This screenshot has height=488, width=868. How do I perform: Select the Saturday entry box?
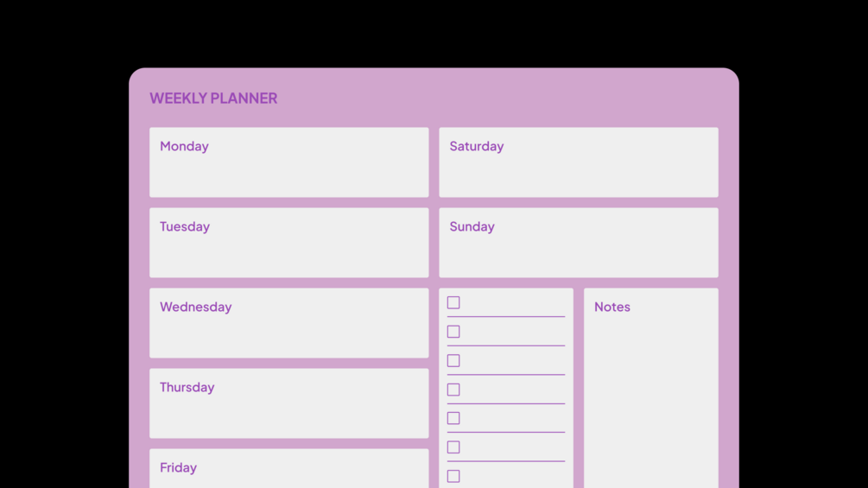(x=578, y=168)
